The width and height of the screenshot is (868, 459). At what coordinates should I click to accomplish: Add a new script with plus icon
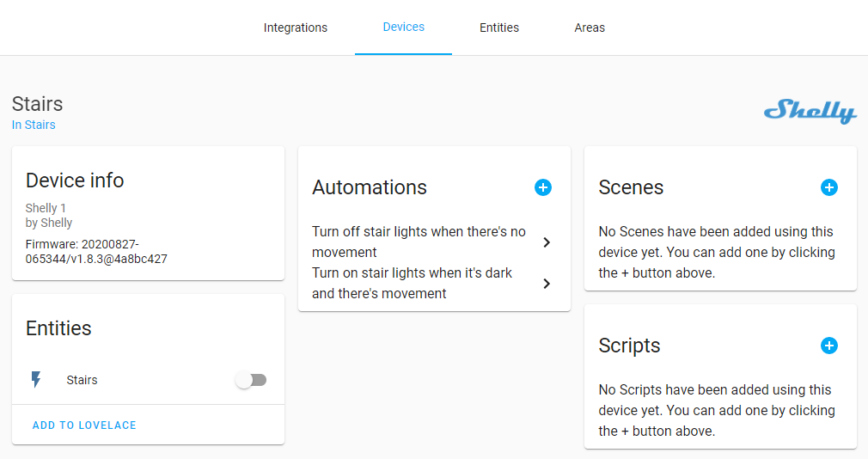pyautogui.click(x=828, y=346)
